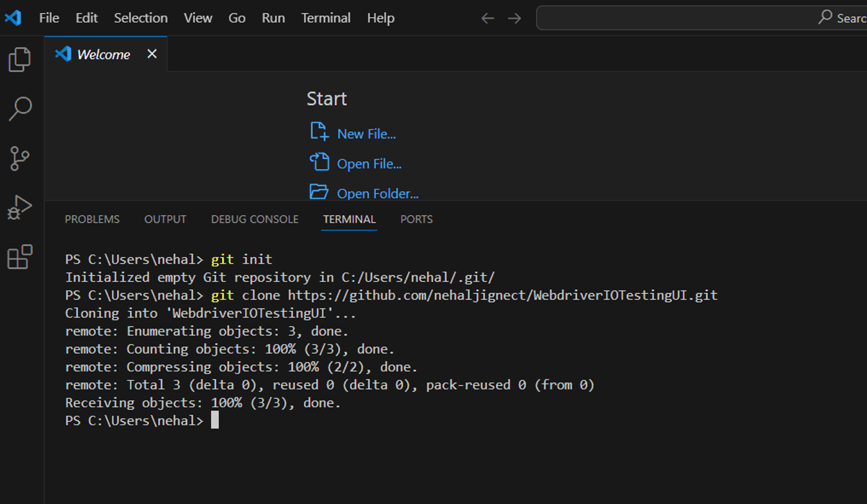This screenshot has height=504, width=867.
Task: Click the Welcome tab's VS Code icon
Action: pos(63,54)
